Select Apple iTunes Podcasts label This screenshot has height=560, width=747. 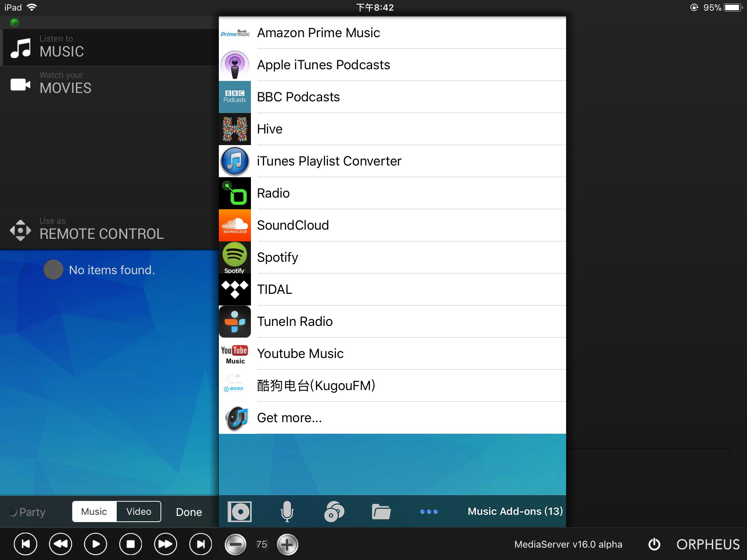coord(324,65)
